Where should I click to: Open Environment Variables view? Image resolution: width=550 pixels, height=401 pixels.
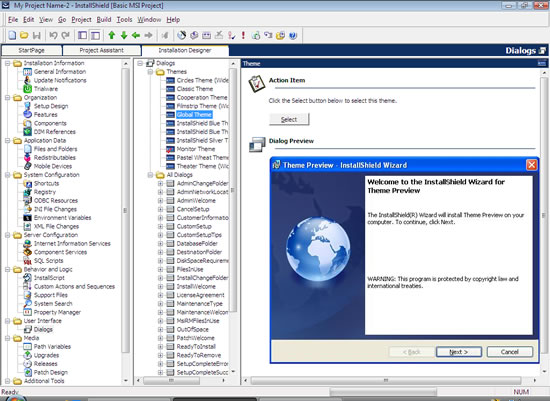(62, 218)
